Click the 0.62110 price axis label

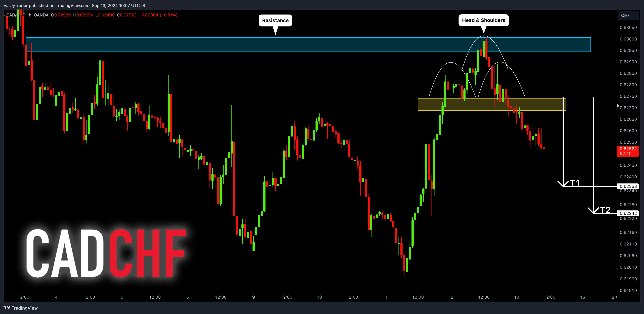(628, 244)
